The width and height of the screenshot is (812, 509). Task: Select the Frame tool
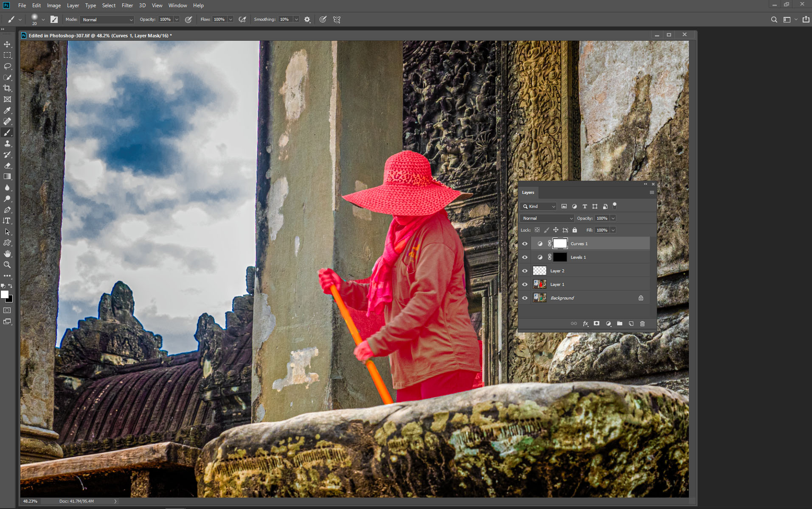pyautogui.click(x=7, y=99)
